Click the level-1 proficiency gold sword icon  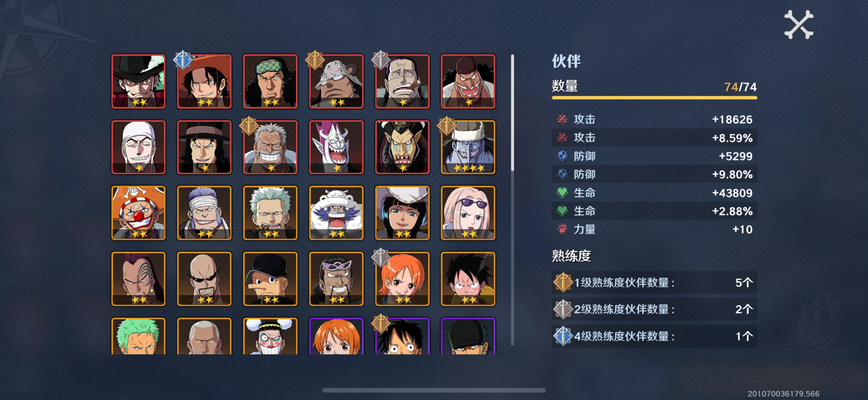[563, 282]
